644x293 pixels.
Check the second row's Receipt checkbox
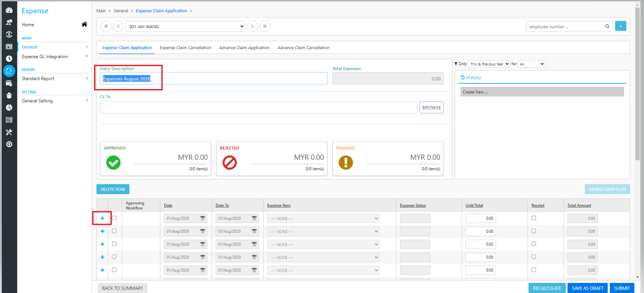[x=533, y=231]
